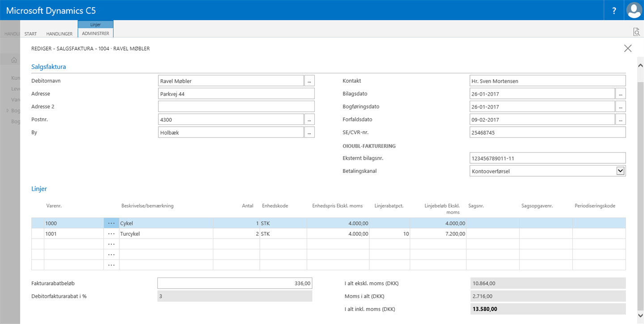Click the Linjerabatpct. column header
Screen dimensions: 644x324
tap(389, 206)
